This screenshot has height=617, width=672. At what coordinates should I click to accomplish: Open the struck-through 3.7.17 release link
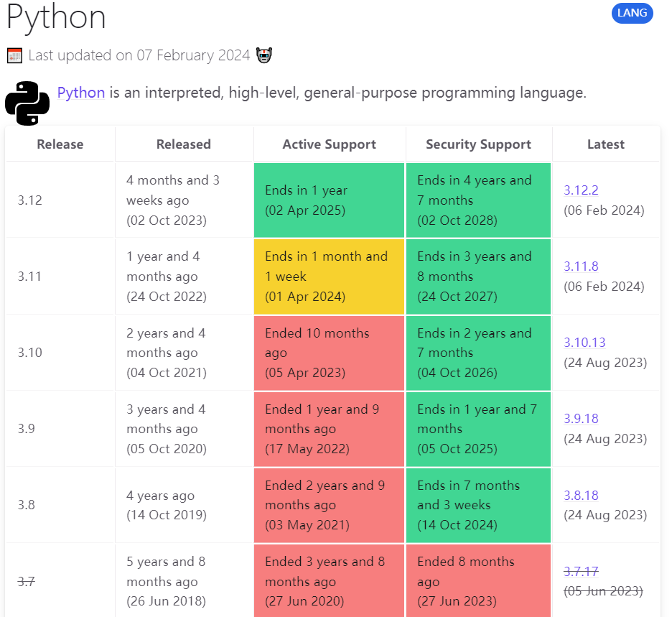pyautogui.click(x=581, y=571)
